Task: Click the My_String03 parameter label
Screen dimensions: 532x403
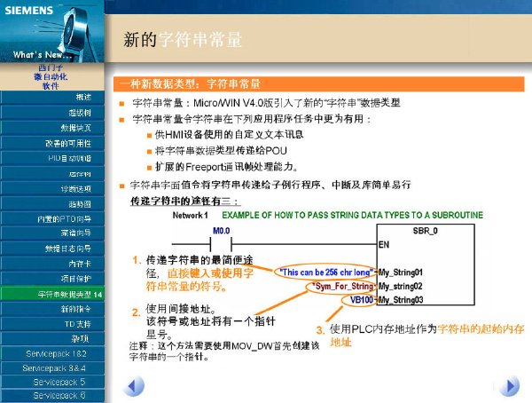Action: pos(401,300)
